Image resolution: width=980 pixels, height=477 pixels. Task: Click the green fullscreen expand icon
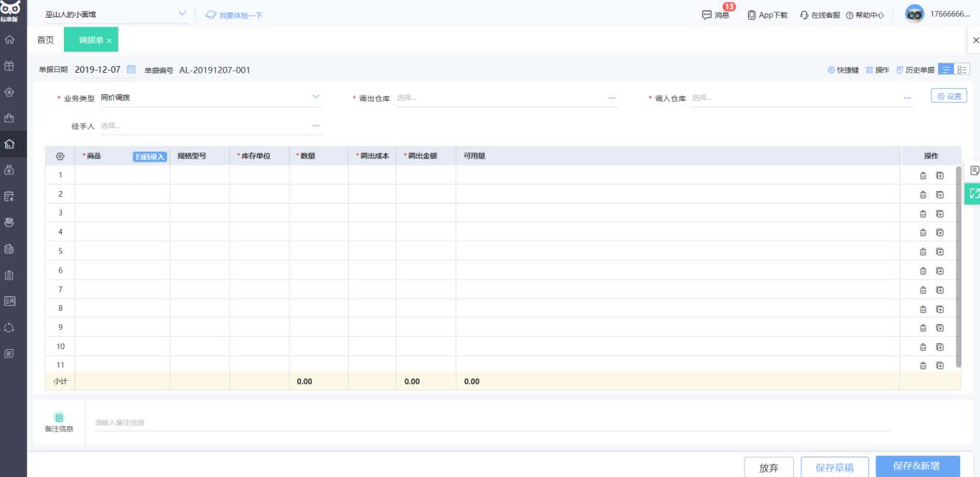[973, 194]
